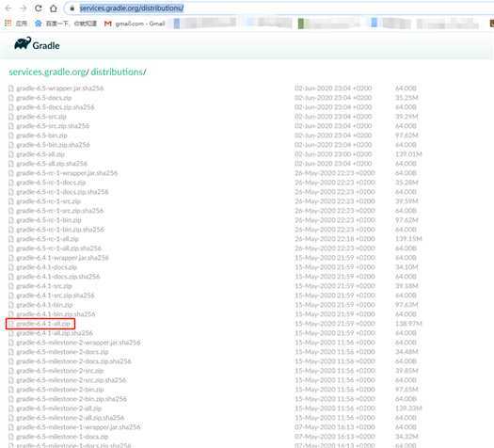
Task: Open gradle-6.5-rc-1-all.zip.sha256 link
Action: pyautogui.click(x=59, y=248)
